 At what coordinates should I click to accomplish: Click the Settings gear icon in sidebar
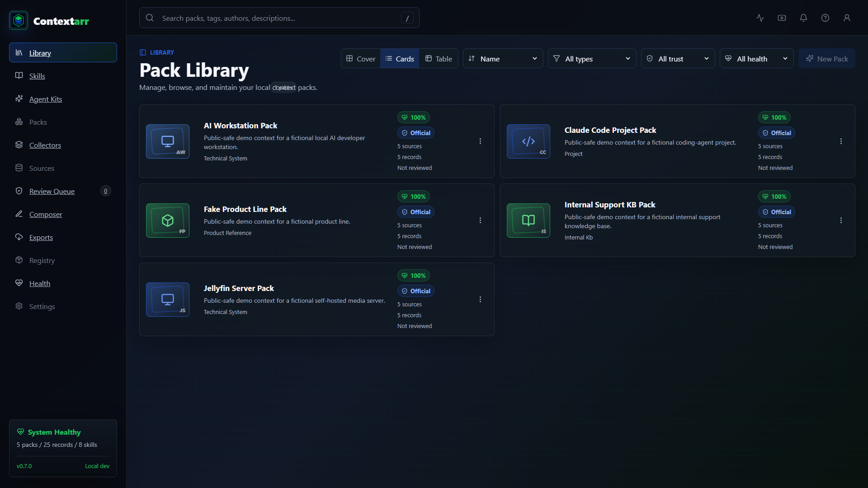click(19, 306)
